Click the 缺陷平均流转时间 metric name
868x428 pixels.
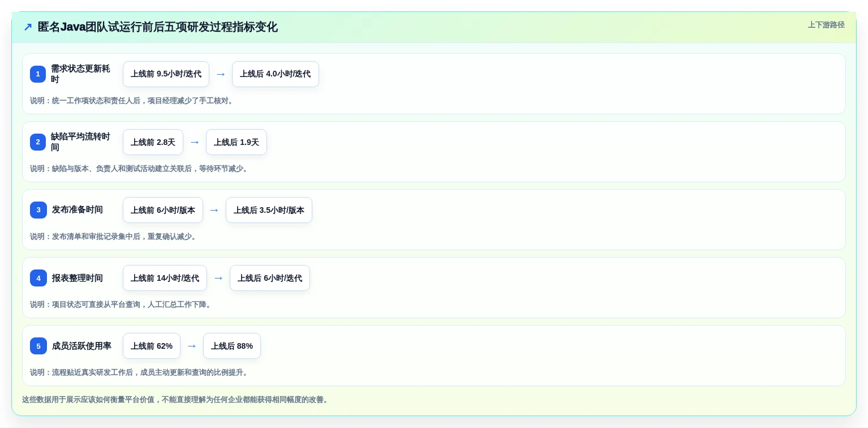coord(80,142)
